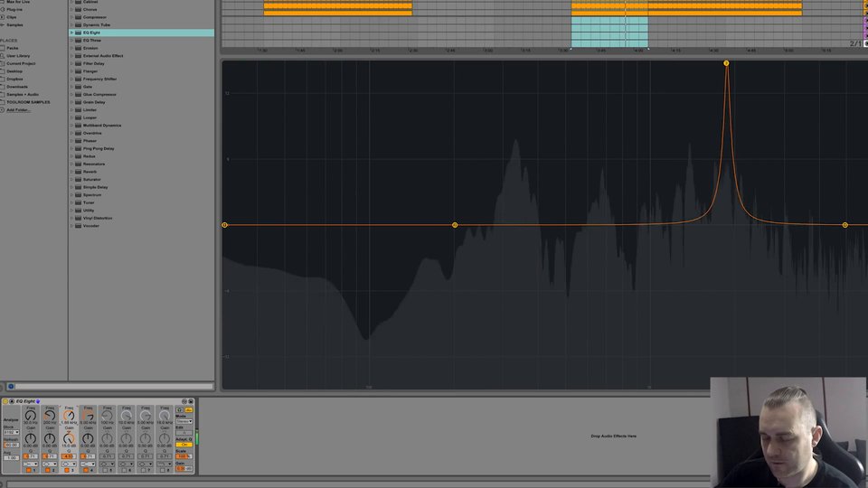The height and width of the screenshot is (488, 868).
Task: Click the browser preview button at the bottom left
Action: (11, 386)
